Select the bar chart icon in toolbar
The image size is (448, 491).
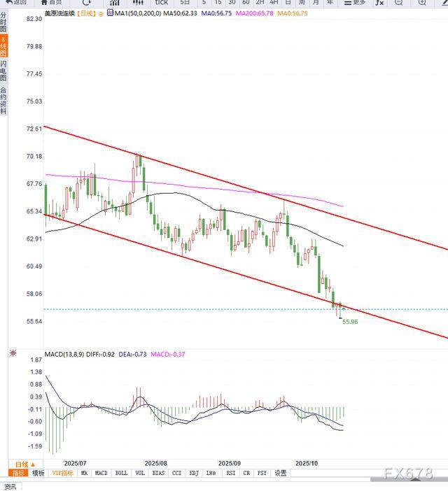(x=113, y=2)
